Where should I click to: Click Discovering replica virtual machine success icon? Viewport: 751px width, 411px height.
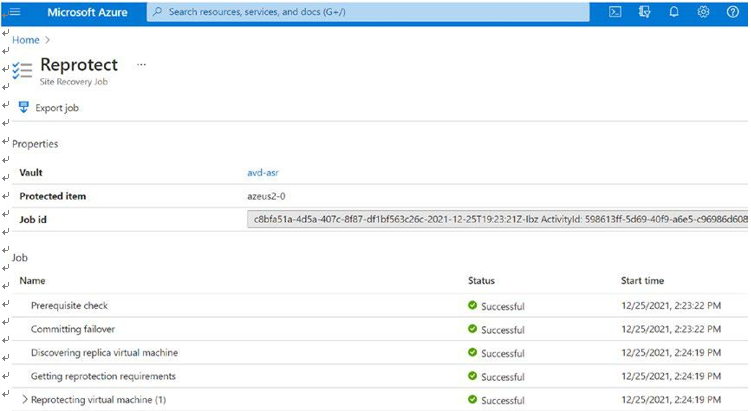pyautogui.click(x=472, y=352)
